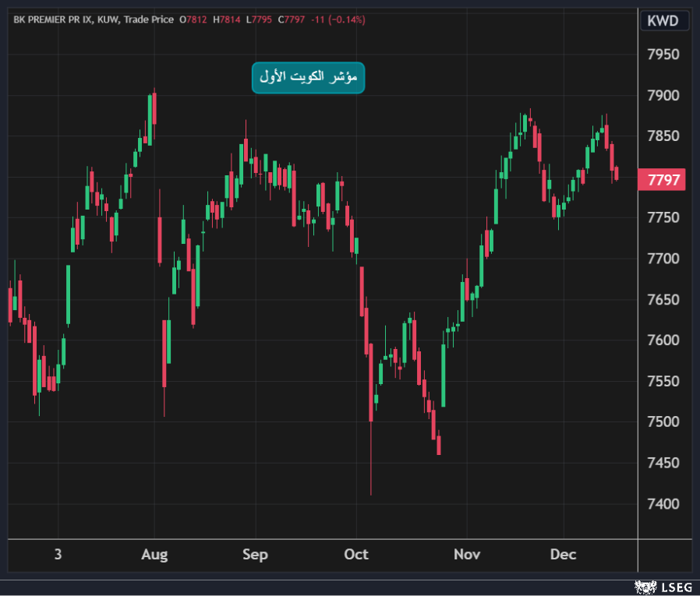Click the -11 (-0.14%) change value
Viewport: 700px width, 596px height.
pyautogui.click(x=338, y=19)
